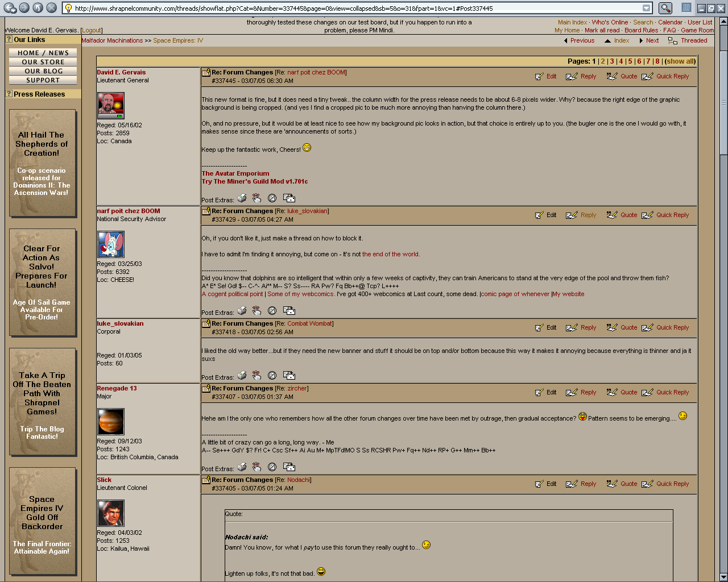Switch to Threaded view mode
This screenshot has height=582, width=728.
694,41
